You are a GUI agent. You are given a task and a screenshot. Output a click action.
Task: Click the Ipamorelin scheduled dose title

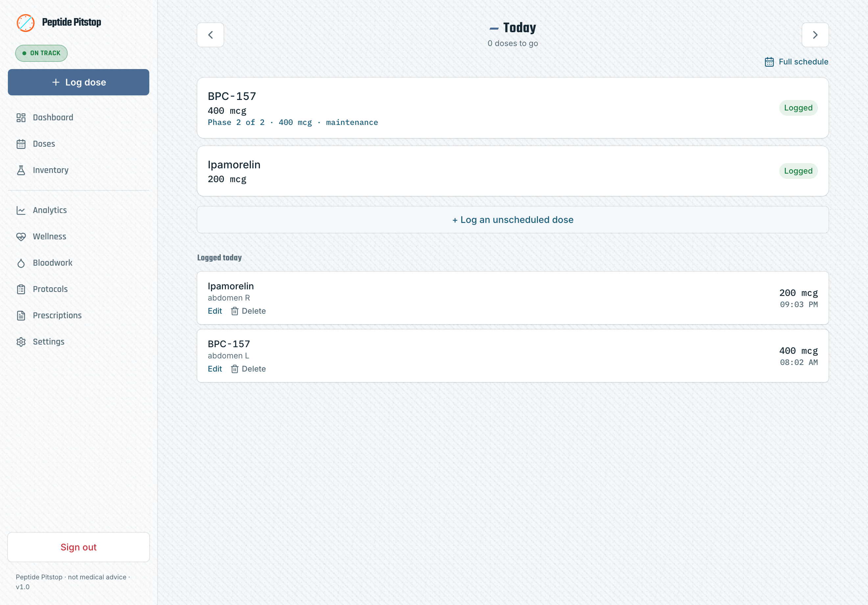[234, 165]
